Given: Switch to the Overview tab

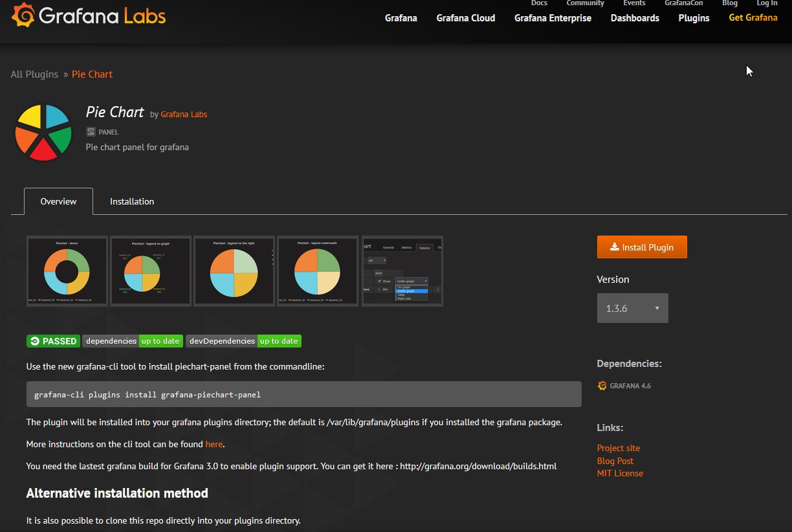Looking at the screenshot, I should (x=58, y=201).
